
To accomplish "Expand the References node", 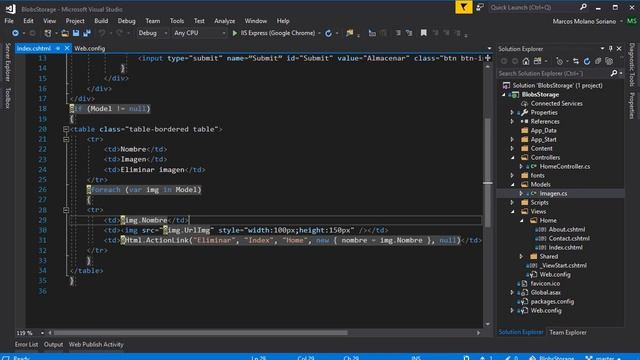I will pyautogui.click(x=512, y=121).
